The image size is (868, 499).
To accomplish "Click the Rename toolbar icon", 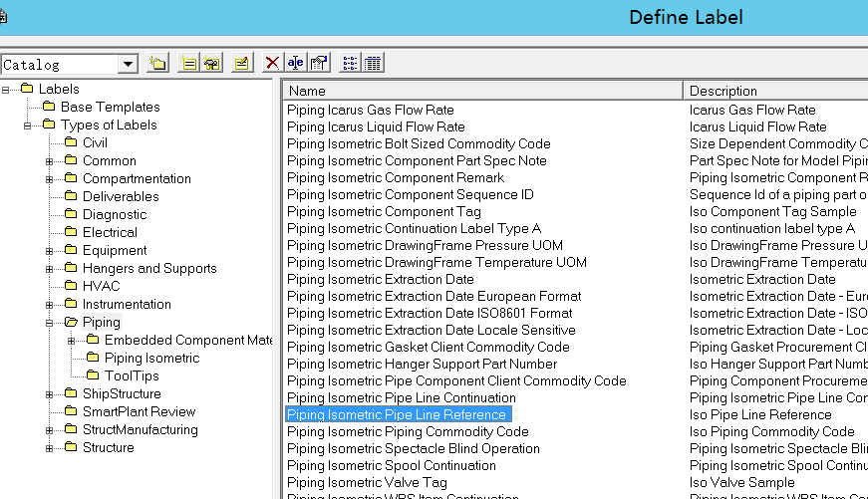I will (295, 63).
